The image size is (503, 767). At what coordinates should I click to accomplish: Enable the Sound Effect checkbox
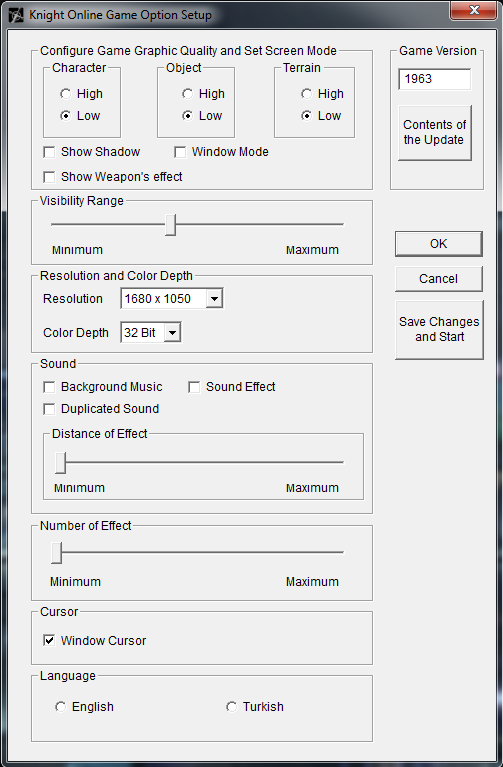click(194, 387)
